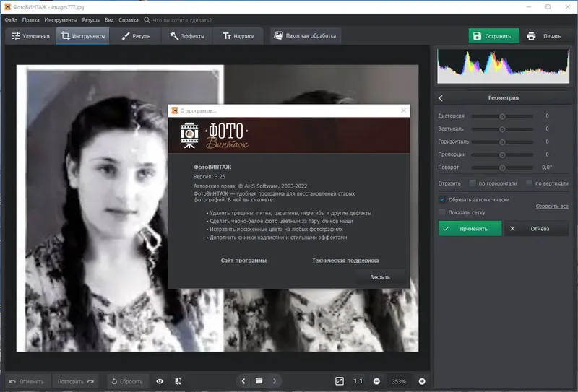Click the zoom out minus icon
This screenshot has width=578, height=392.
coord(376,381)
